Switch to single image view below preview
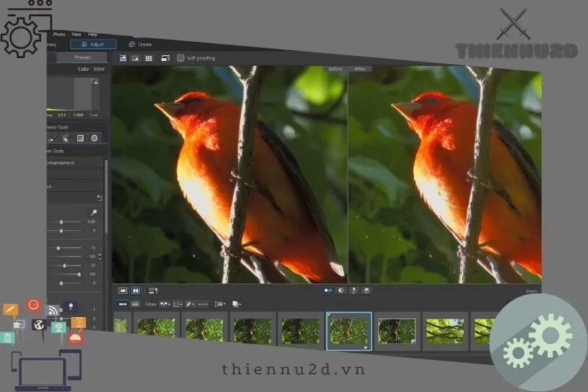Viewport: 588px width, 392px height. 123,291
